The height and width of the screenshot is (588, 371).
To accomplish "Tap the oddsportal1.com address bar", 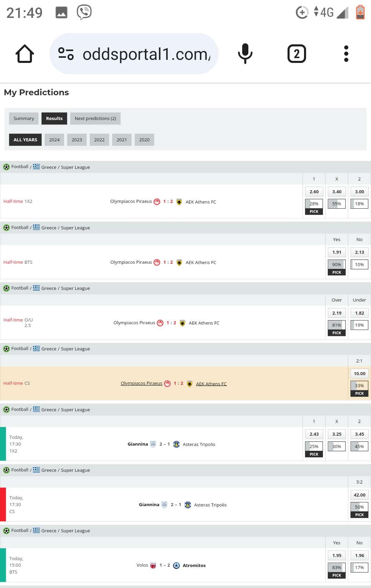I will click(146, 54).
